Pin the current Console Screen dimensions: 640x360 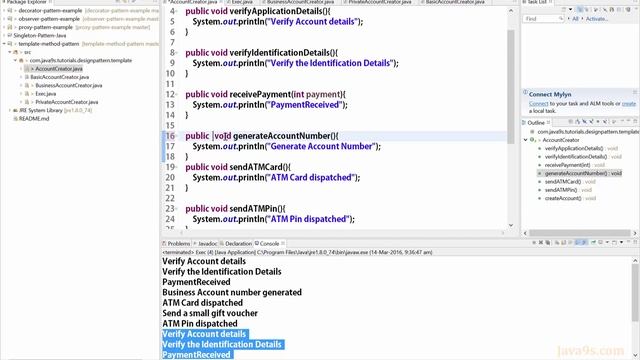click(593, 242)
